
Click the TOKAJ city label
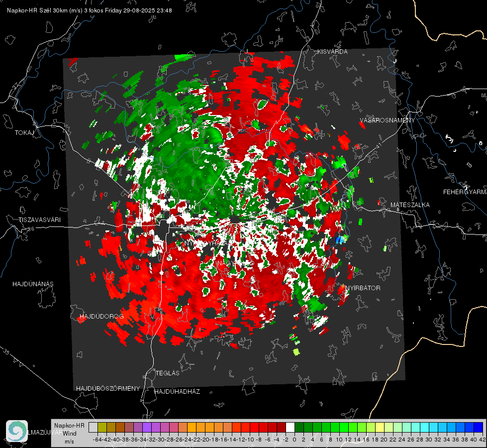click(x=24, y=133)
